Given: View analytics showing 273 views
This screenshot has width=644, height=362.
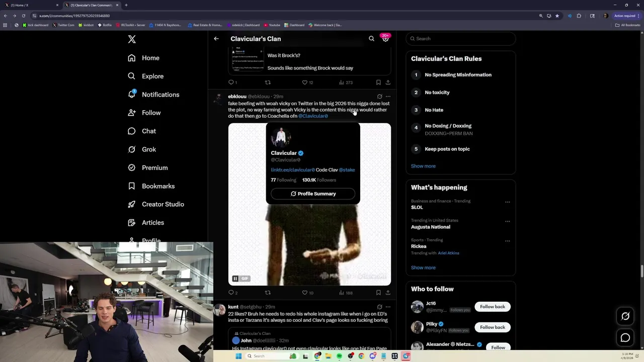Looking at the screenshot, I should (345, 82).
